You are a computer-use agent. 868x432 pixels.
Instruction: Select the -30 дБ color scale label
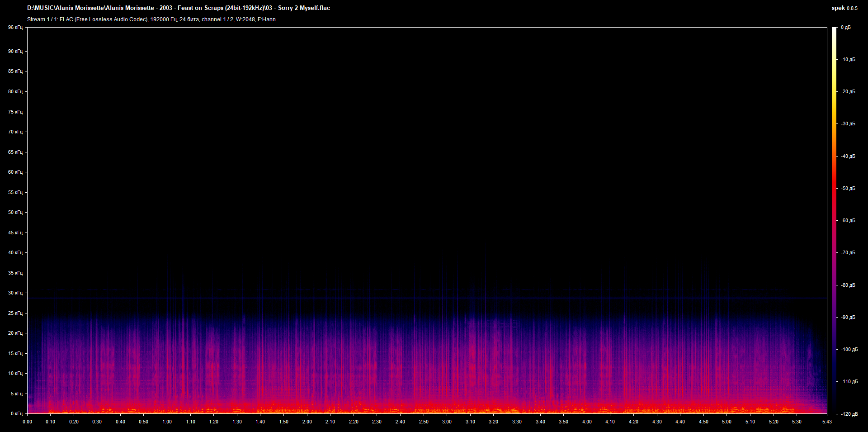(x=848, y=124)
